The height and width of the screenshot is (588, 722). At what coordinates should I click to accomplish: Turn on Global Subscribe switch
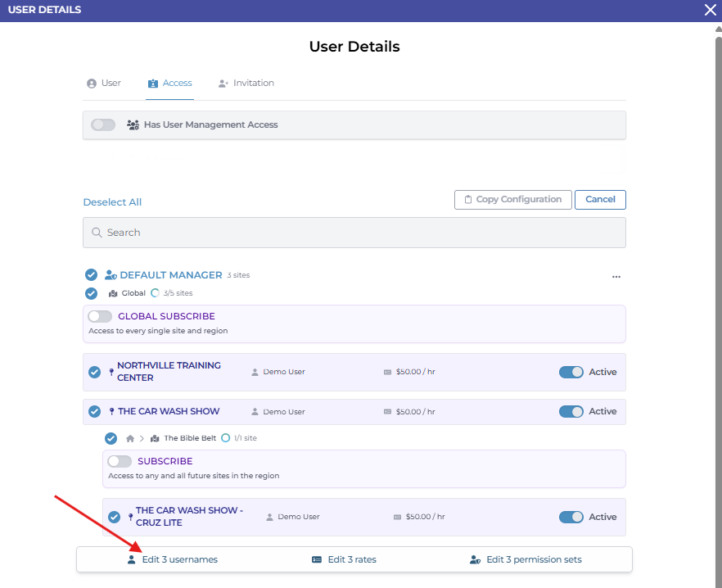(100, 316)
